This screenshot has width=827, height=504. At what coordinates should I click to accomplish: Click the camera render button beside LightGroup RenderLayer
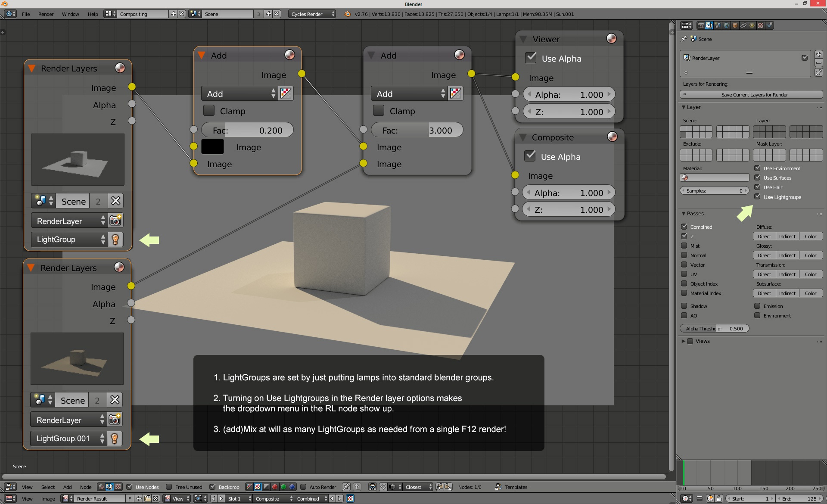click(115, 221)
